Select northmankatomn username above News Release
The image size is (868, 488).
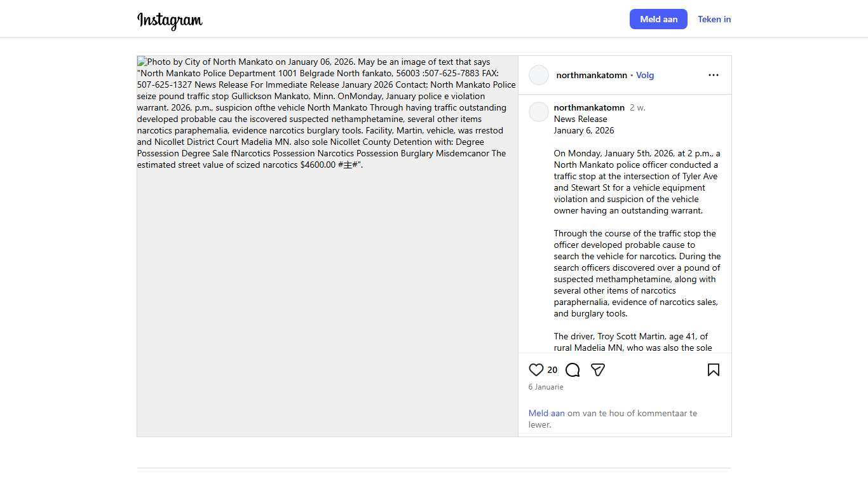coord(588,107)
